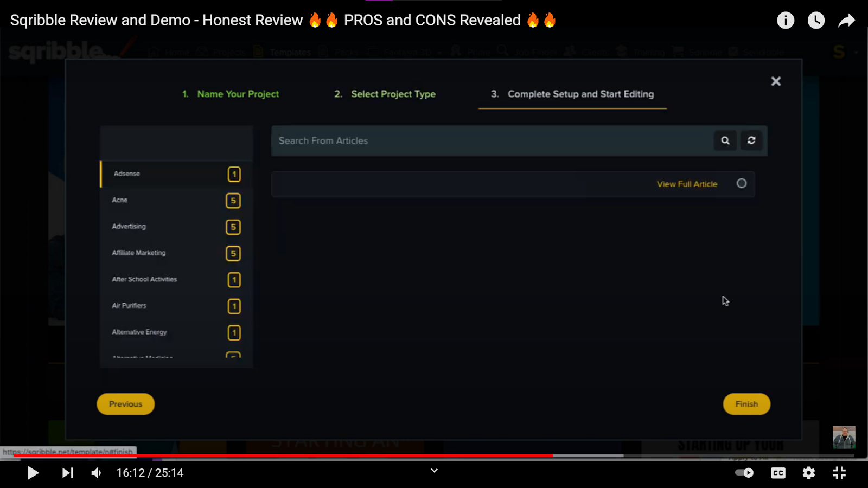Pick the Affiliate Marketing category

(176, 253)
